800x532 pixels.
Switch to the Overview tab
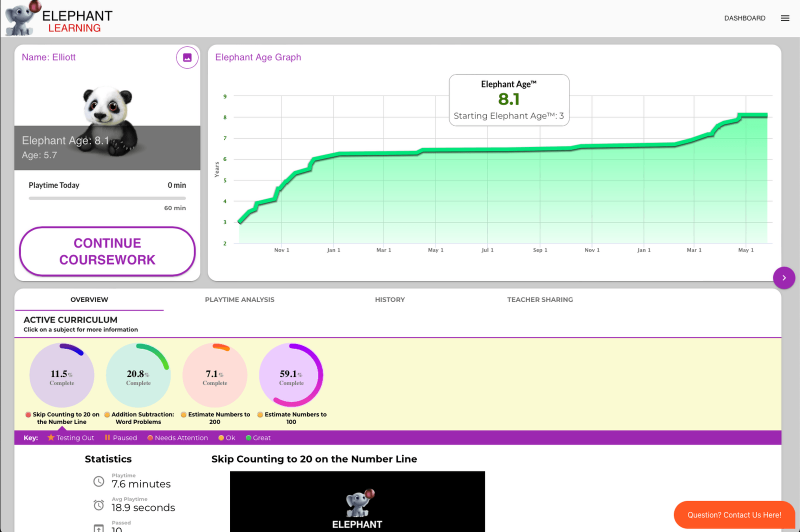[x=89, y=299]
